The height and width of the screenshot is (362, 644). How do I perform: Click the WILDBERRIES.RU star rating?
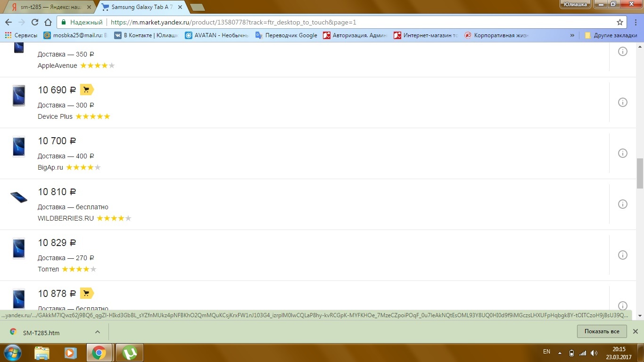tap(114, 218)
